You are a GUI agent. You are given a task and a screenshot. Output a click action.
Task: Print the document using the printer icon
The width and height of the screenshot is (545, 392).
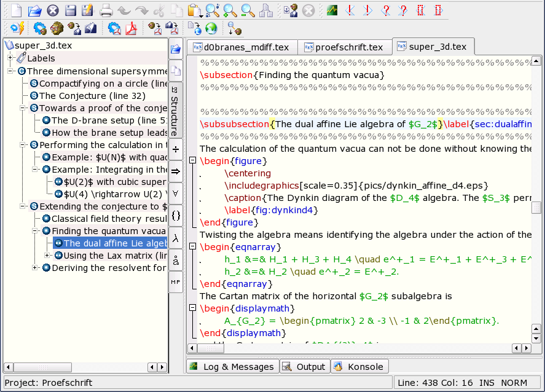pos(106,11)
